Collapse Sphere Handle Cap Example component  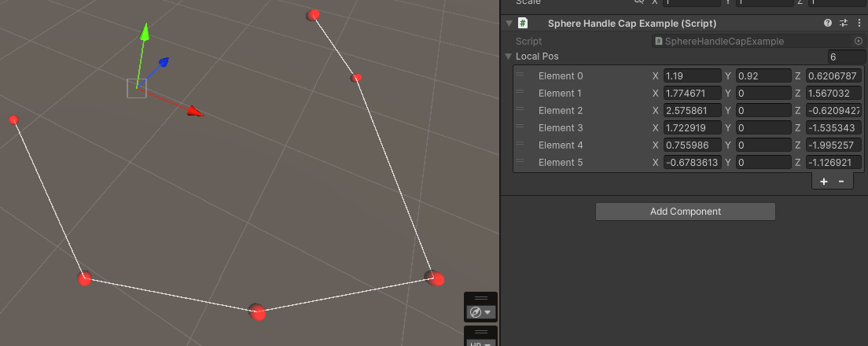509,24
